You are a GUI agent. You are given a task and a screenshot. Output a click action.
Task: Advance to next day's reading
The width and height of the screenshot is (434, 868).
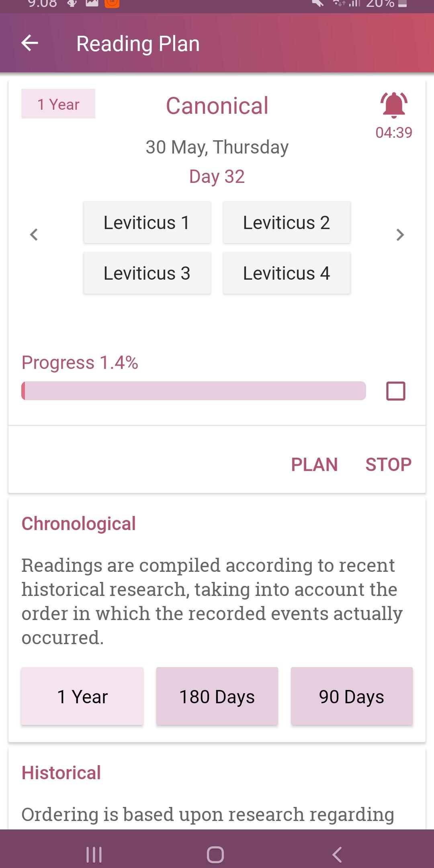point(400,235)
